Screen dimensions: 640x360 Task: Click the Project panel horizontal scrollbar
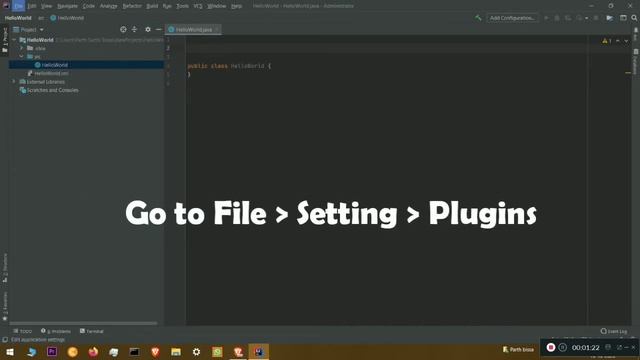pos(83,323)
